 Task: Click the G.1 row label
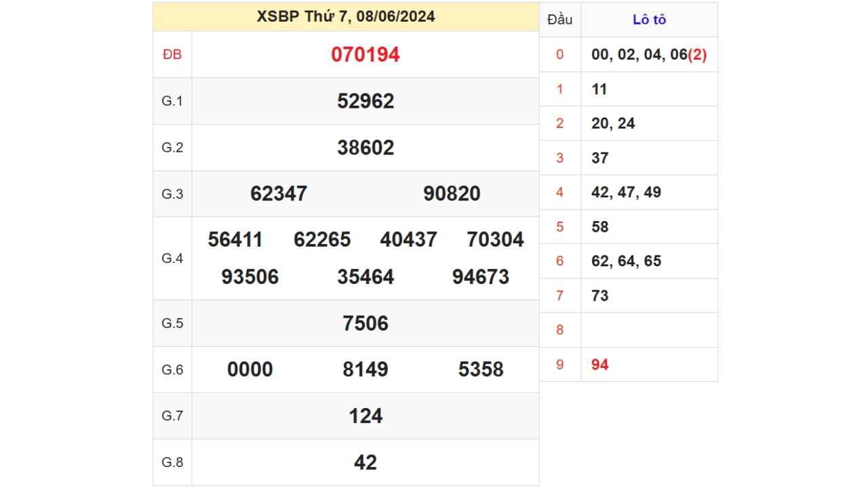tap(172, 101)
